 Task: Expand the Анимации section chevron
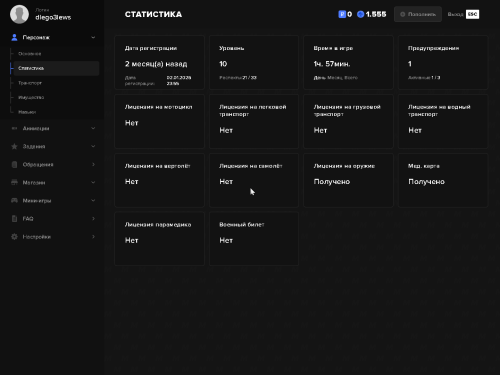(93, 128)
